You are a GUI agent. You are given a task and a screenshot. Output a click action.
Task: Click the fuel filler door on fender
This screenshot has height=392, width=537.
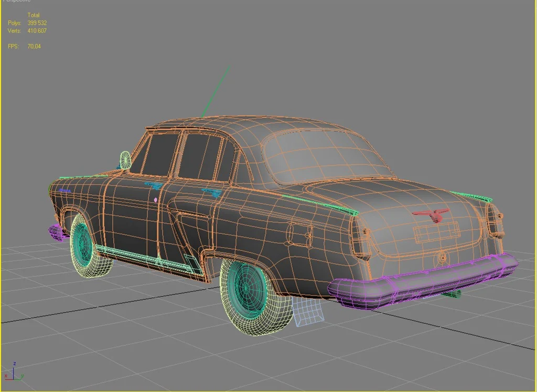pos(299,234)
